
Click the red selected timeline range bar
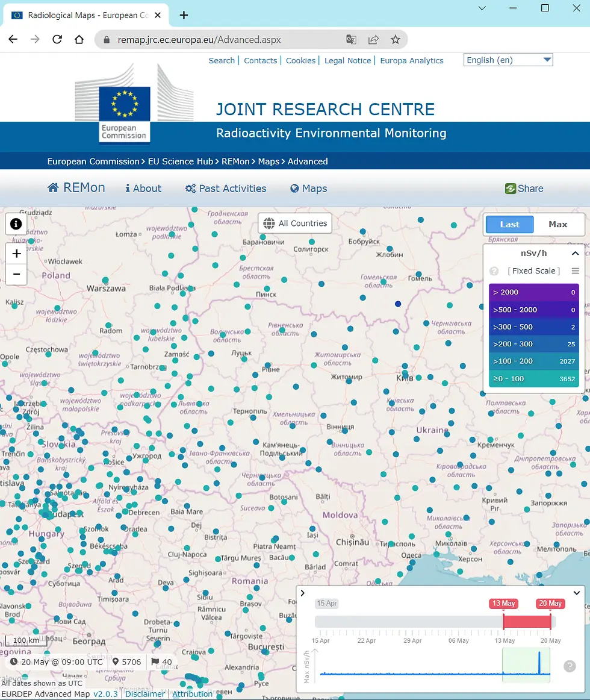coord(527,622)
